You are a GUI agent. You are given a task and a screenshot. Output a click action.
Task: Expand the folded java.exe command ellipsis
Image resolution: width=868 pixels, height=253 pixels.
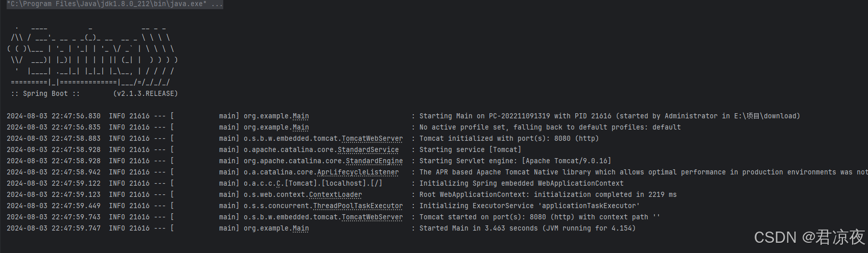point(217,4)
